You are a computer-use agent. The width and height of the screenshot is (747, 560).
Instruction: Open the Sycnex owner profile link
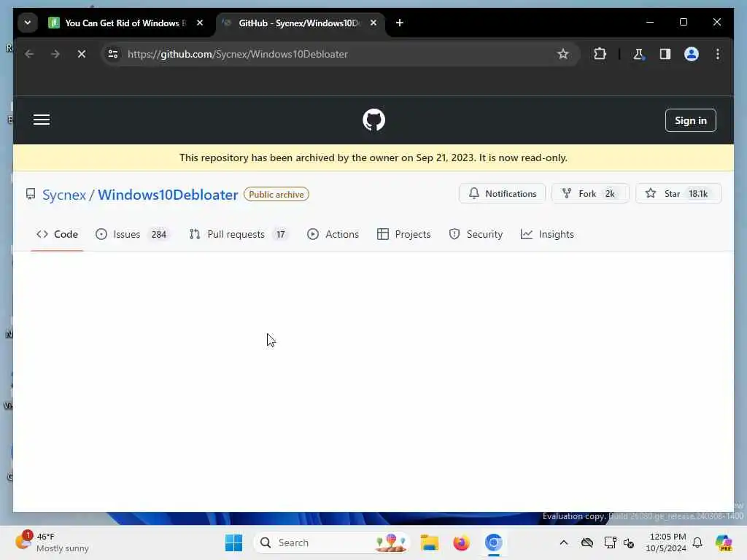[64, 195]
